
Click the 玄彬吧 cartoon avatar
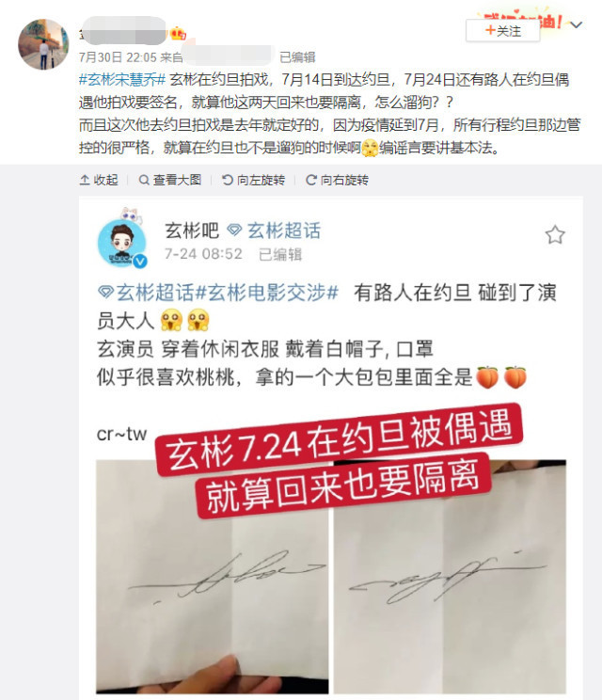[x=122, y=241]
